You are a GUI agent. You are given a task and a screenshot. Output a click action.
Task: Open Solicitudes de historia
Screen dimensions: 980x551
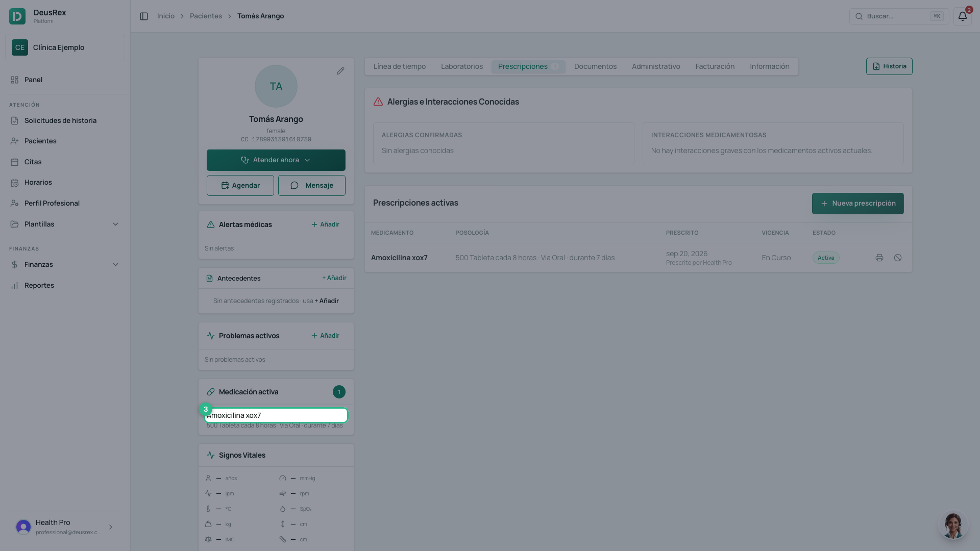pos(65,120)
